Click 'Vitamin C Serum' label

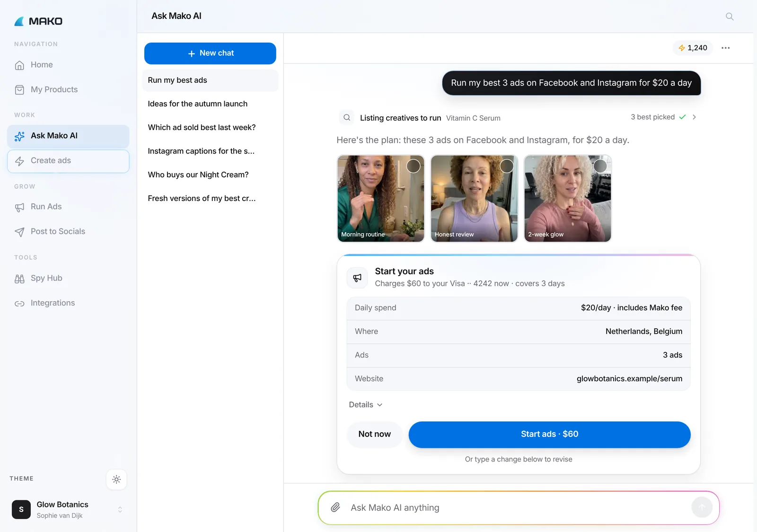tap(473, 118)
